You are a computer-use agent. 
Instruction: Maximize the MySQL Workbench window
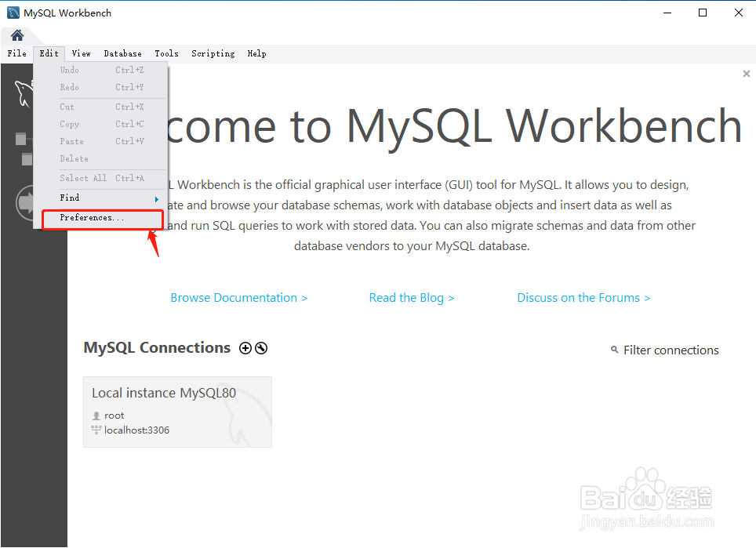pos(703,13)
